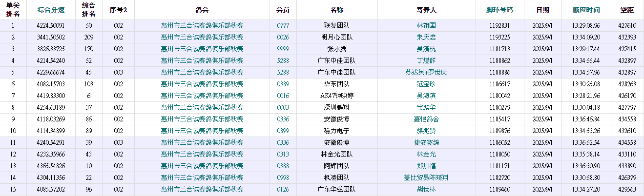Open 苏达英+罗世庆 link

(x=426, y=72)
